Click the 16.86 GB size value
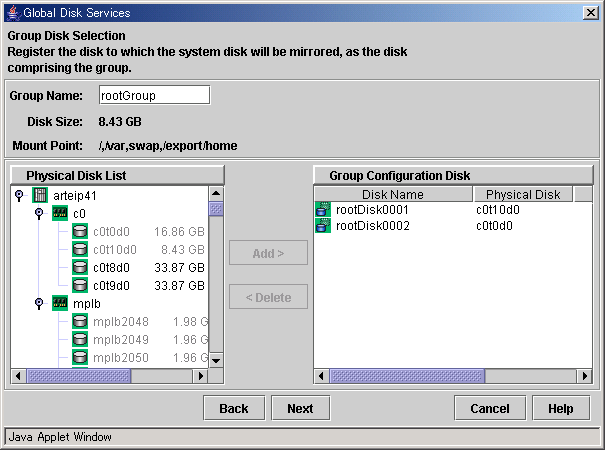Image resolution: width=605 pixels, height=450 pixels. point(179,232)
